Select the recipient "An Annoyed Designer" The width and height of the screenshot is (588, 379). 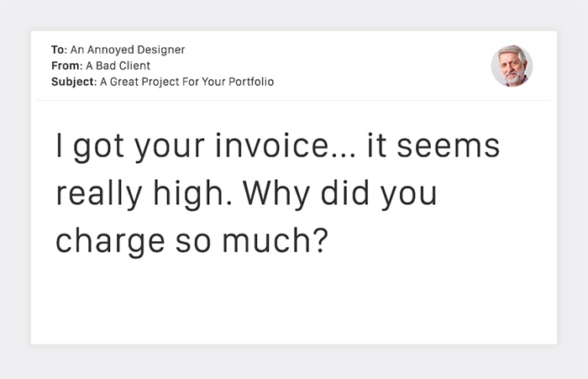coord(128,50)
